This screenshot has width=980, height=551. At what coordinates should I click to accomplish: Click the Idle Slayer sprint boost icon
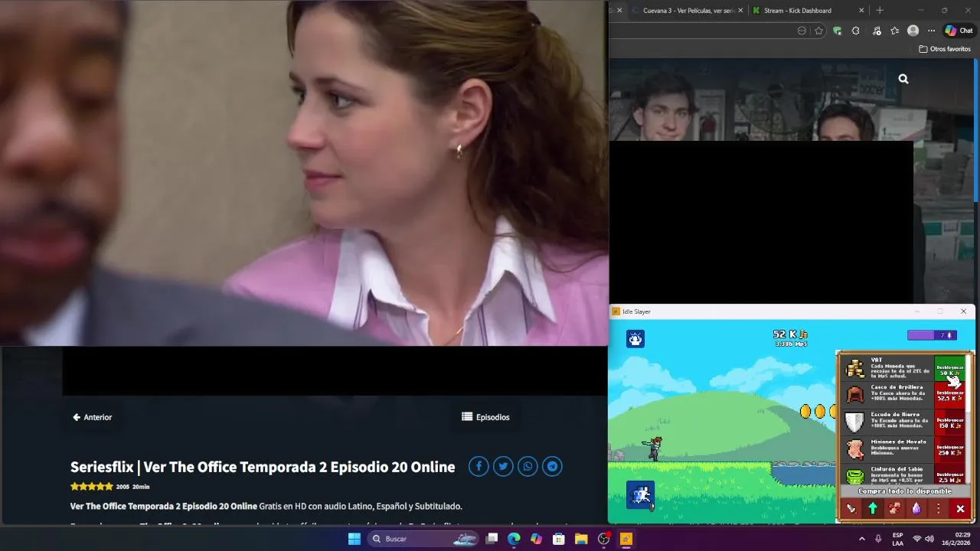[640, 495]
